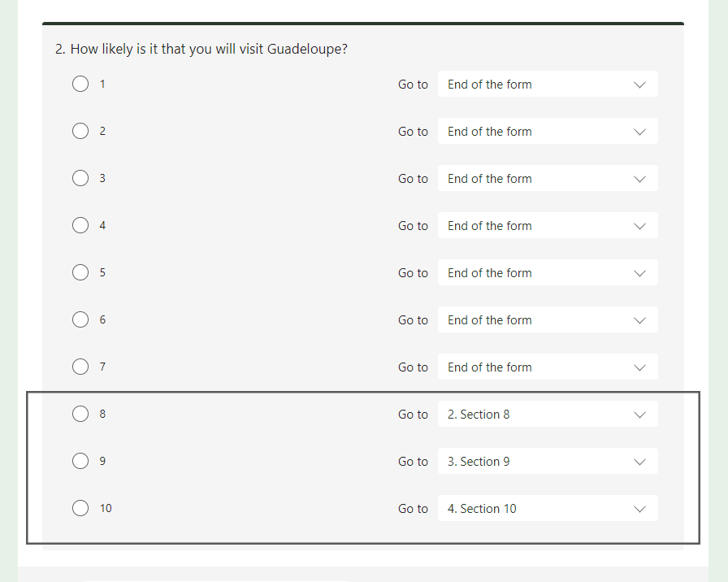The height and width of the screenshot is (582, 728).
Task: Expand the '3. Section 9' dropdown
Action: (547, 461)
